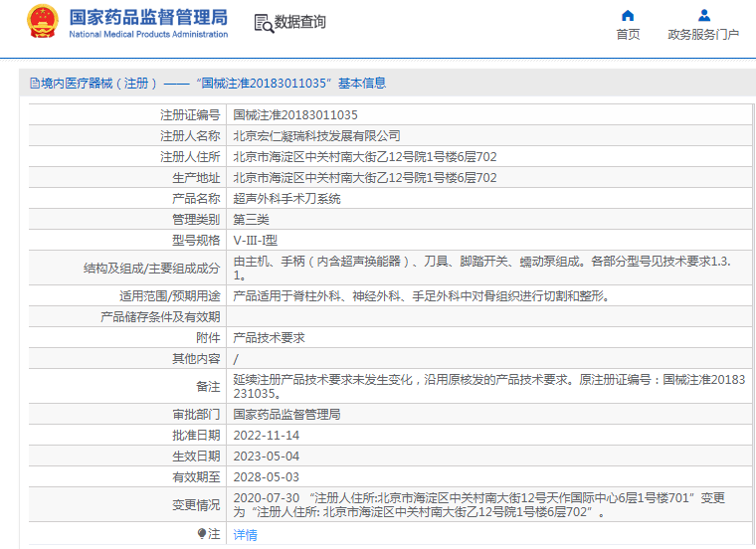
Task: Select product name 超声外科手术刀系统
Action: [286, 199]
